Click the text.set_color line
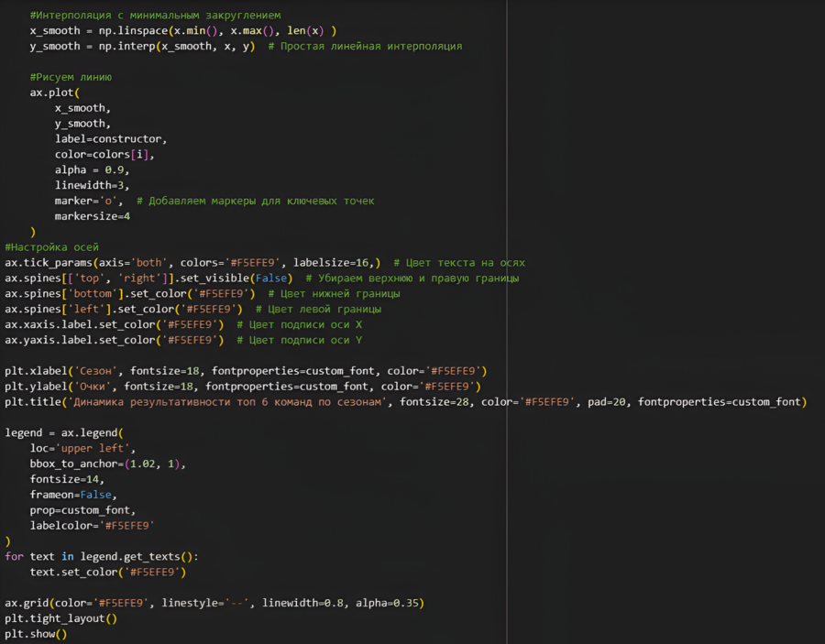The height and width of the screenshot is (644, 825). tap(108, 572)
